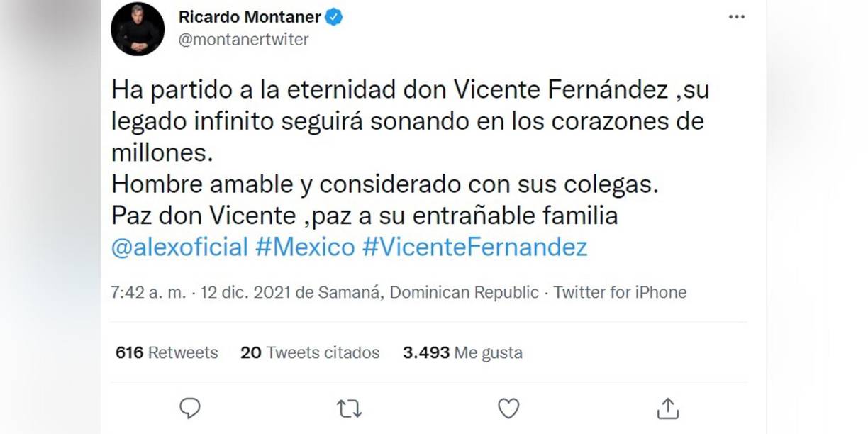Open the 20 Tweets citados list
868x434 pixels.
(310, 352)
